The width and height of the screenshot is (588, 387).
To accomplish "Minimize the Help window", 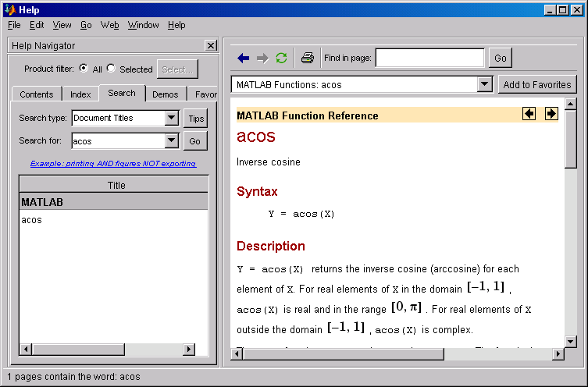I will pyautogui.click(x=550, y=10).
